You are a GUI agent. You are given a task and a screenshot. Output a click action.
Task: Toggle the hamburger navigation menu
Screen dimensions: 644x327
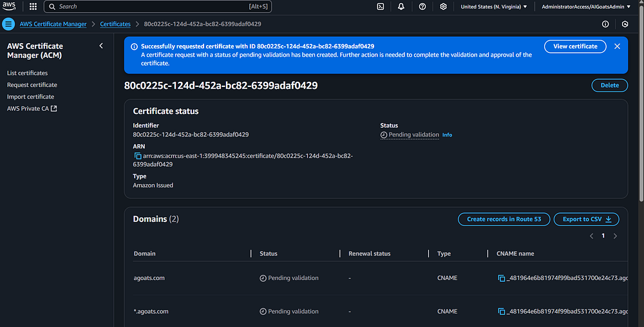click(8, 24)
